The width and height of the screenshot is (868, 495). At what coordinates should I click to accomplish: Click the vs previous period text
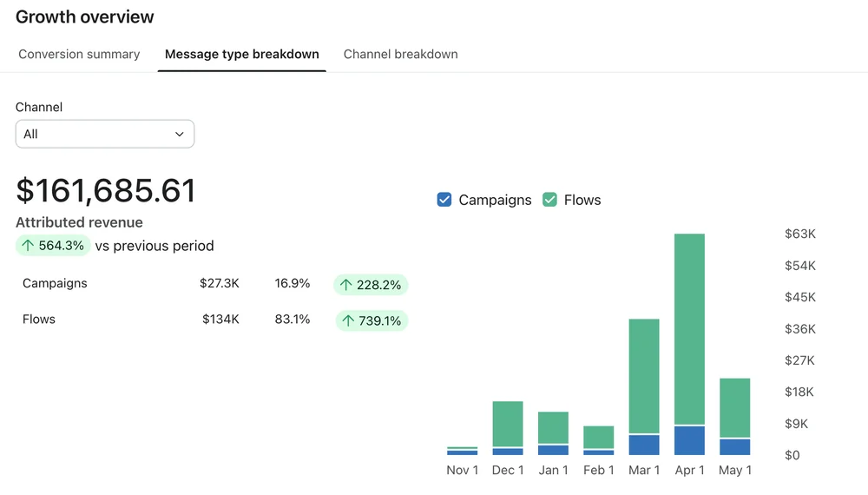[155, 246]
